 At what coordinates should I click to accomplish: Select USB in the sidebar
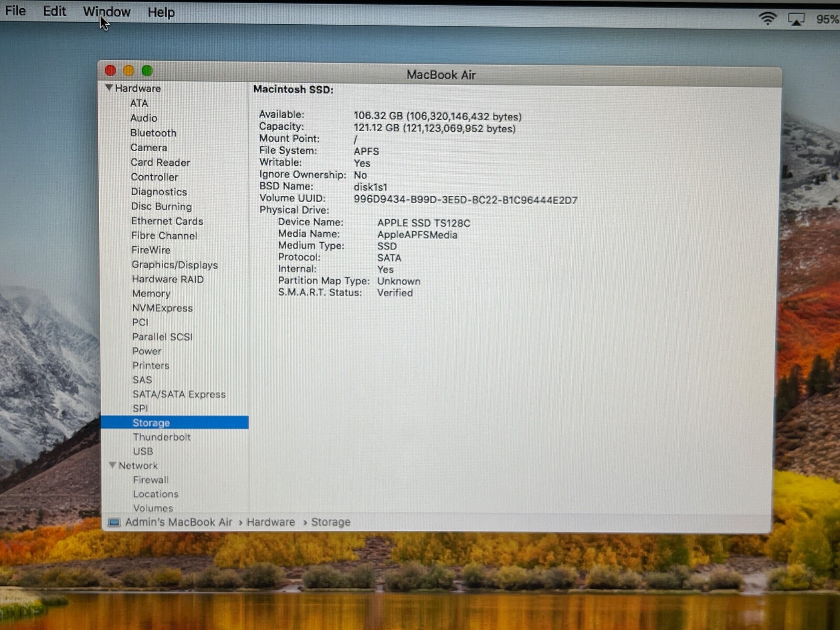coord(143,451)
